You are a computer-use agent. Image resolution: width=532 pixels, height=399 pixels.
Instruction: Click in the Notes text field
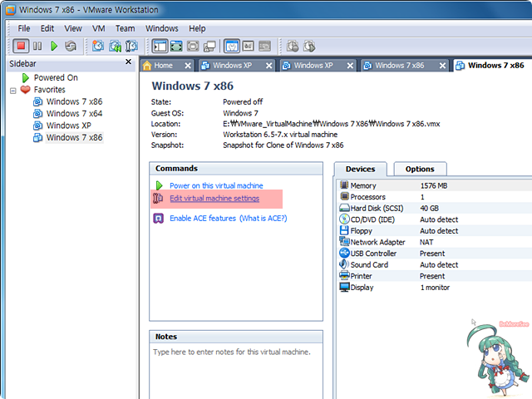click(x=236, y=372)
